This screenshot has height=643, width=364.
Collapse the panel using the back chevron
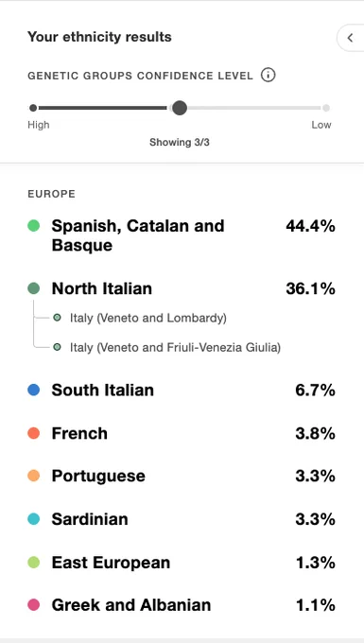[x=350, y=38]
